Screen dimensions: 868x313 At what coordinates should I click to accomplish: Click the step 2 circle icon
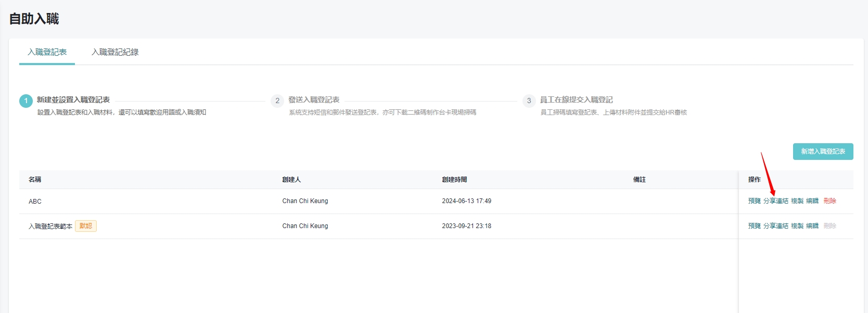[x=277, y=101]
